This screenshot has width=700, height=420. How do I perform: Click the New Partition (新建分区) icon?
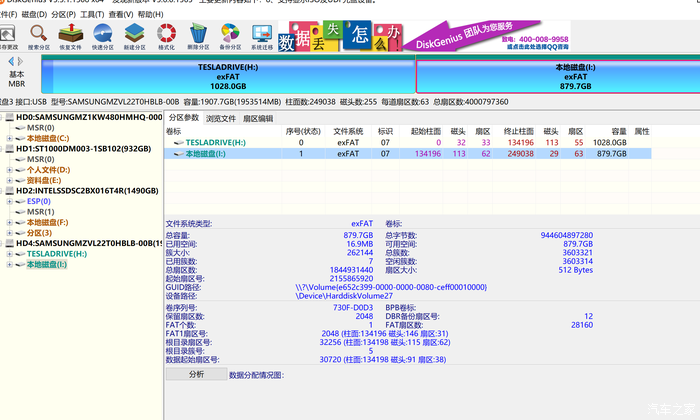(133, 38)
